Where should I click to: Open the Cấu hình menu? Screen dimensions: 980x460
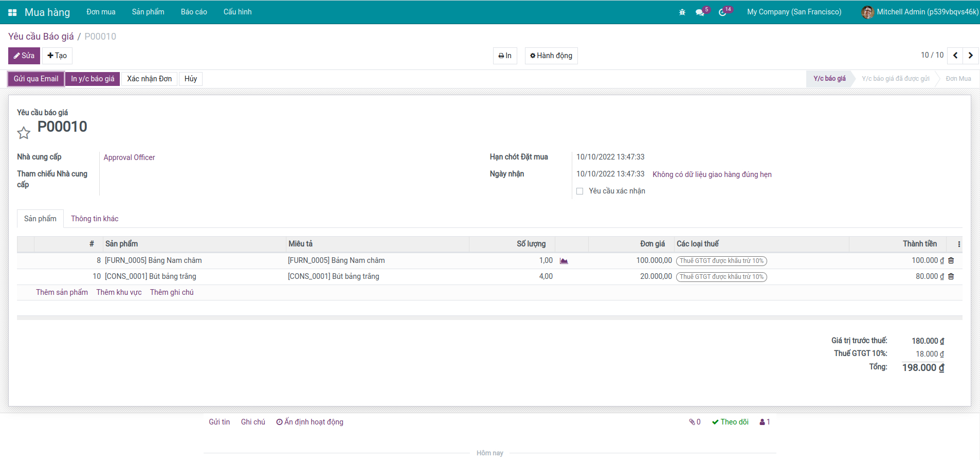[x=238, y=12]
